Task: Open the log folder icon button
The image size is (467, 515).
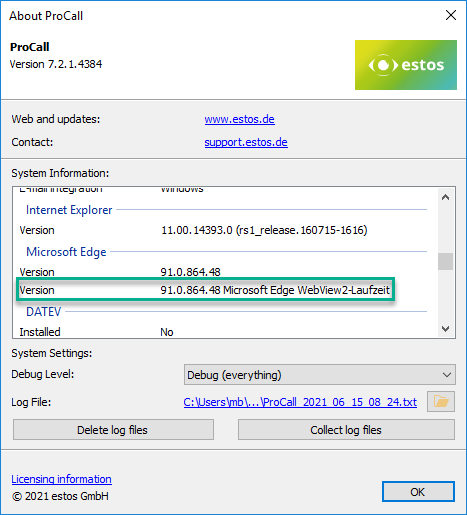Action: [441, 401]
